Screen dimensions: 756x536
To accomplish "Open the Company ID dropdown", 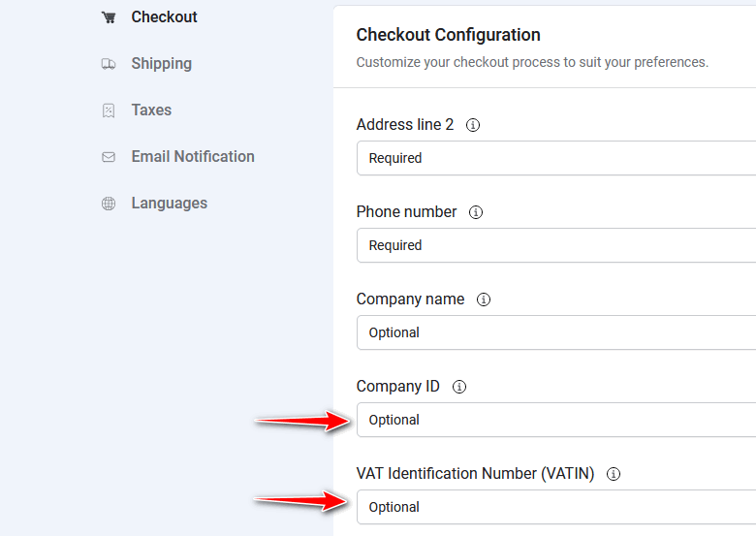I will (555, 420).
